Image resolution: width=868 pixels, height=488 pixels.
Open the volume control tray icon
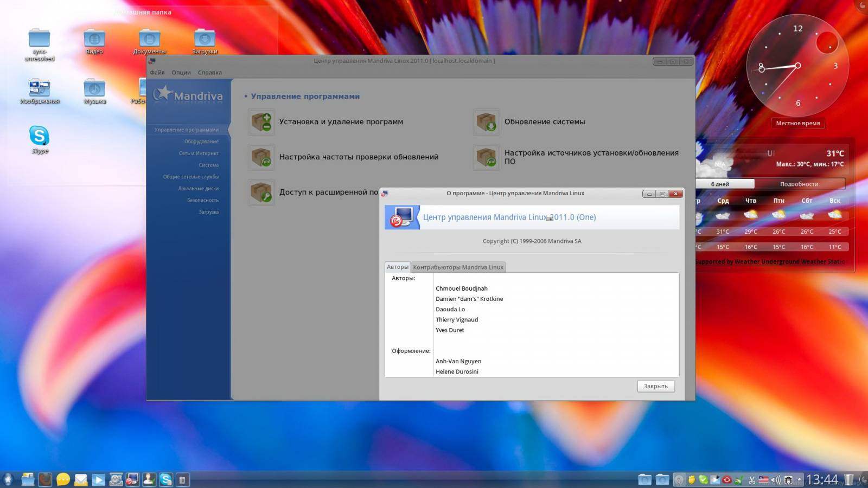(x=776, y=480)
